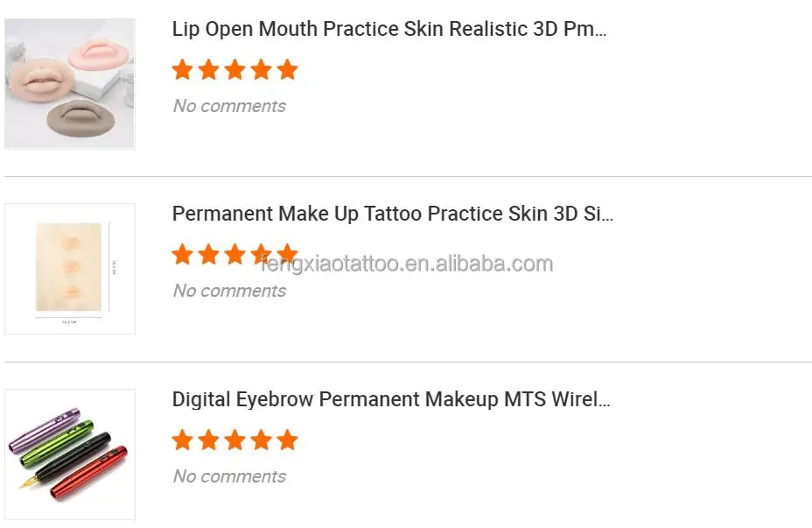Open the Permanent Make Up Tattoo Practice Skin title
This screenshot has height=528, width=812.
[392, 214]
